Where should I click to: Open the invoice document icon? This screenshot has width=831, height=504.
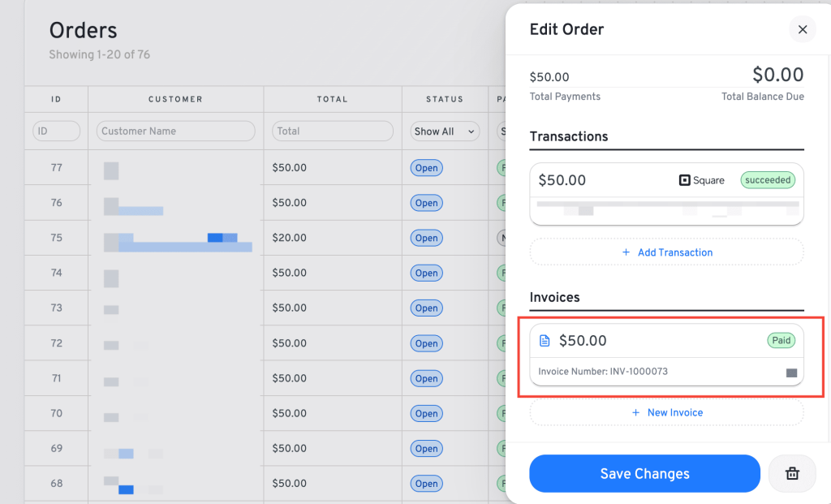coord(545,341)
